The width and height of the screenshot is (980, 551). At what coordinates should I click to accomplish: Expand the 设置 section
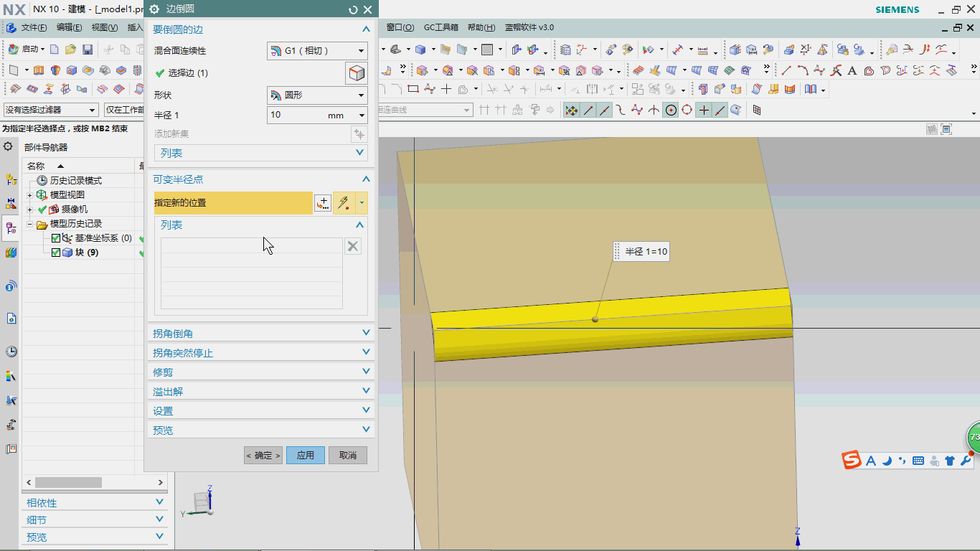point(262,411)
